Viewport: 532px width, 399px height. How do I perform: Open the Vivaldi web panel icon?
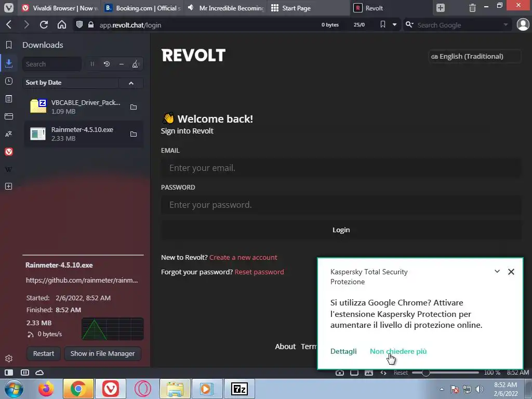(x=9, y=152)
